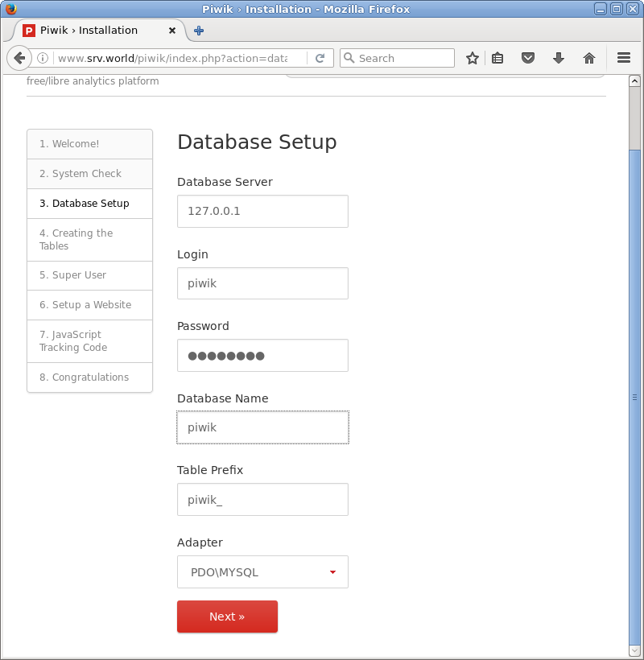Click the 'Table Prefix' label

click(x=210, y=470)
